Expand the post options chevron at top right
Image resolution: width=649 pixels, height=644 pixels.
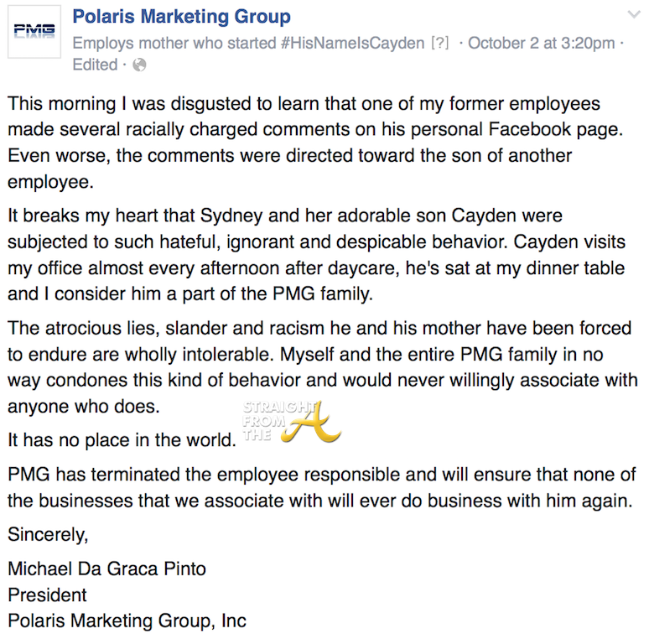[x=635, y=14]
